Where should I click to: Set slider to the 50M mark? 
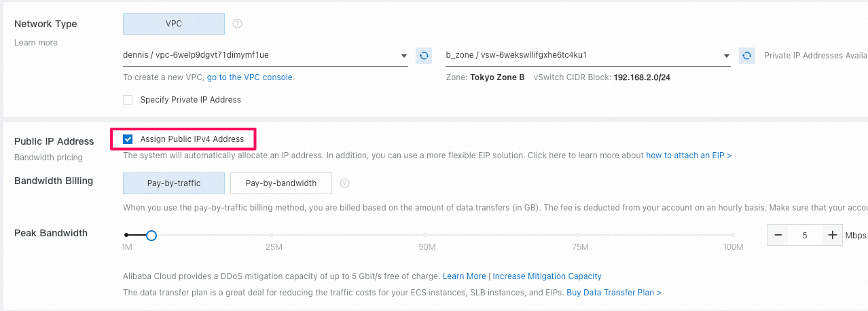(x=426, y=236)
